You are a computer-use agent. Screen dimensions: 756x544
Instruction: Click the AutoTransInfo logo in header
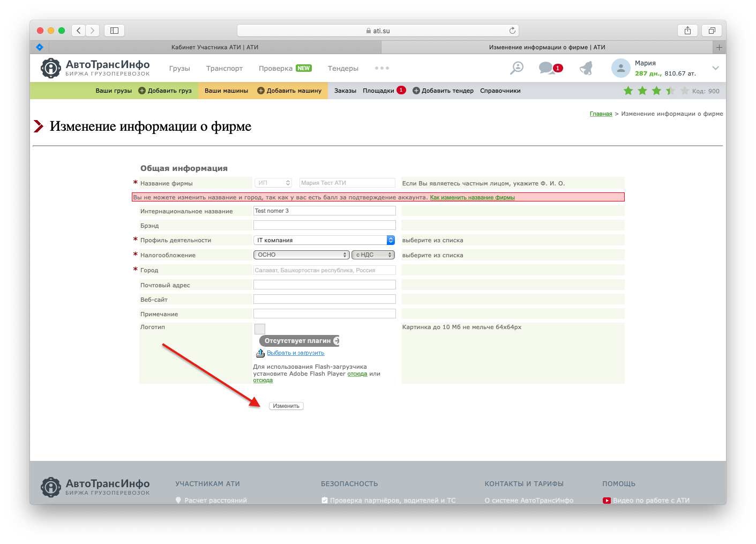(x=95, y=68)
